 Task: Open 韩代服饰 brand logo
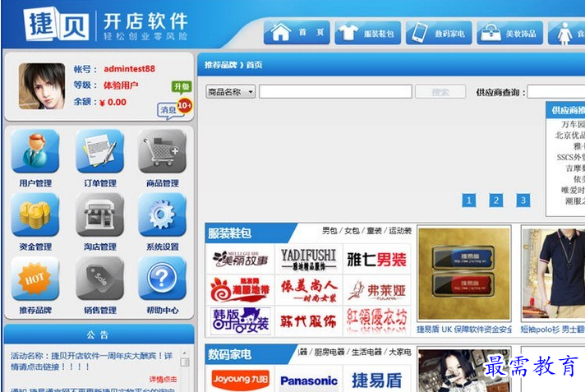point(309,321)
